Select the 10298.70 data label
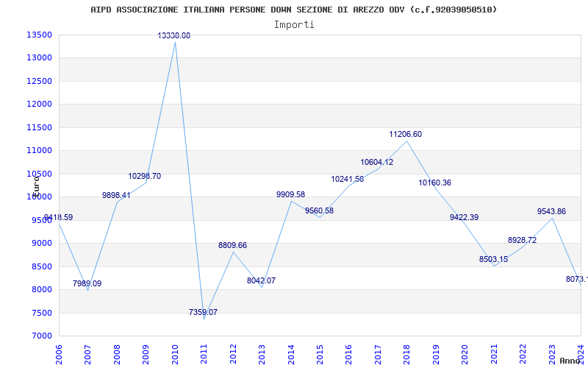 click(x=145, y=176)
